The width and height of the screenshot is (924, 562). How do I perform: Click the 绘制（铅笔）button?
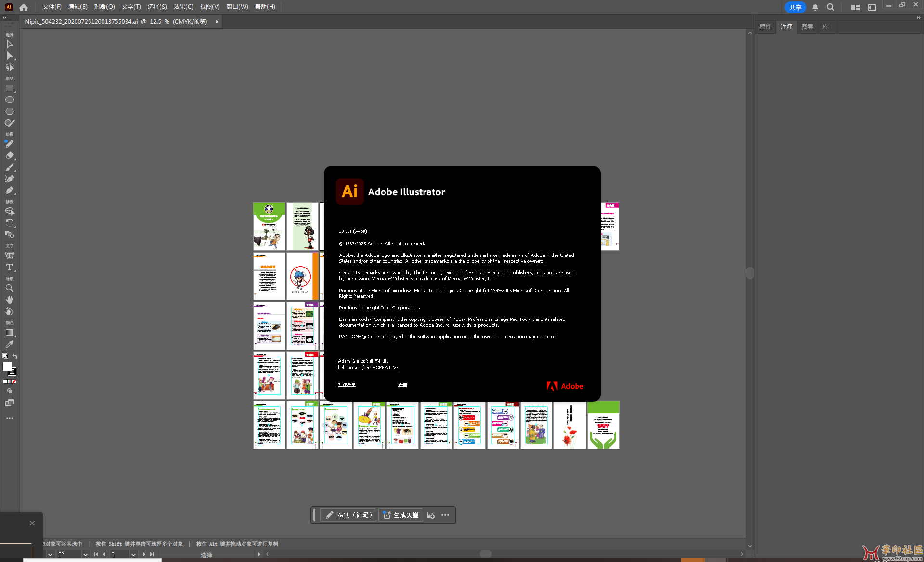(348, 515)
